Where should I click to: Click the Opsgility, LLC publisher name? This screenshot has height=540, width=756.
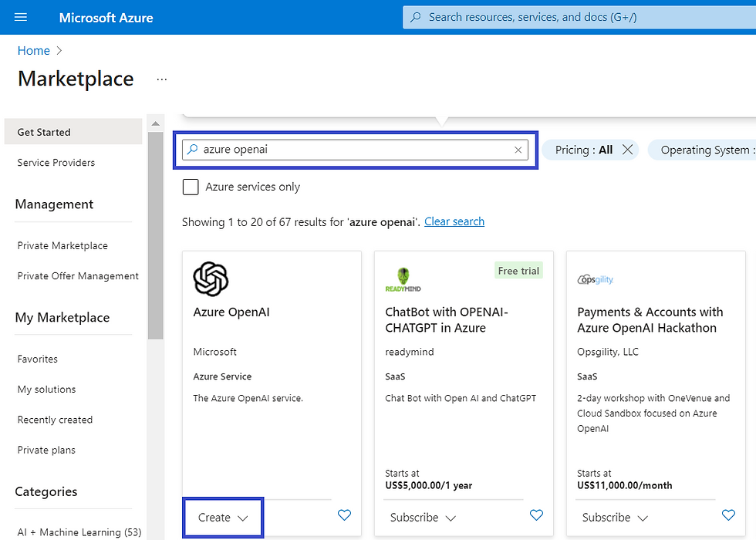(608, 352)
